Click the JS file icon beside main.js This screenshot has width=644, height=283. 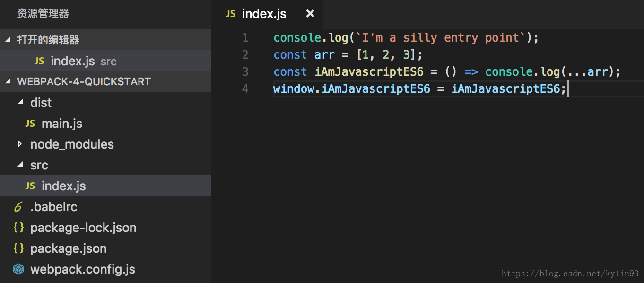(x=30, y=124)
